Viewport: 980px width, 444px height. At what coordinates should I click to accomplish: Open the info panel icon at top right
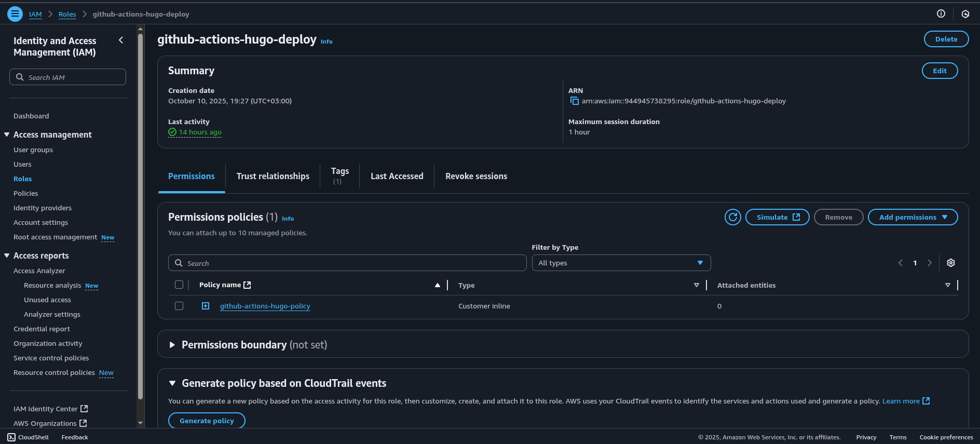(941, 14)
